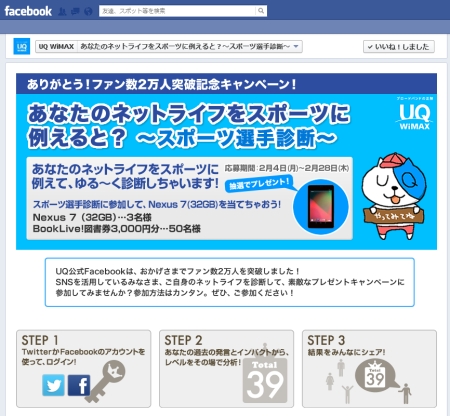This screenshot has width=450, height=416.
Task: Click the 抽選でプレゼント speech bubble
Action: [259, 184]
